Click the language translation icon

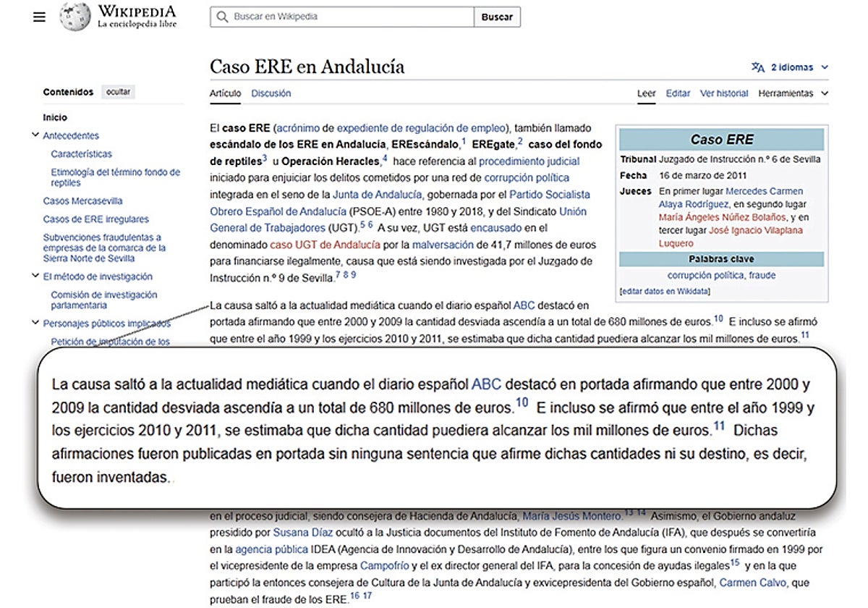coord(757,67)
